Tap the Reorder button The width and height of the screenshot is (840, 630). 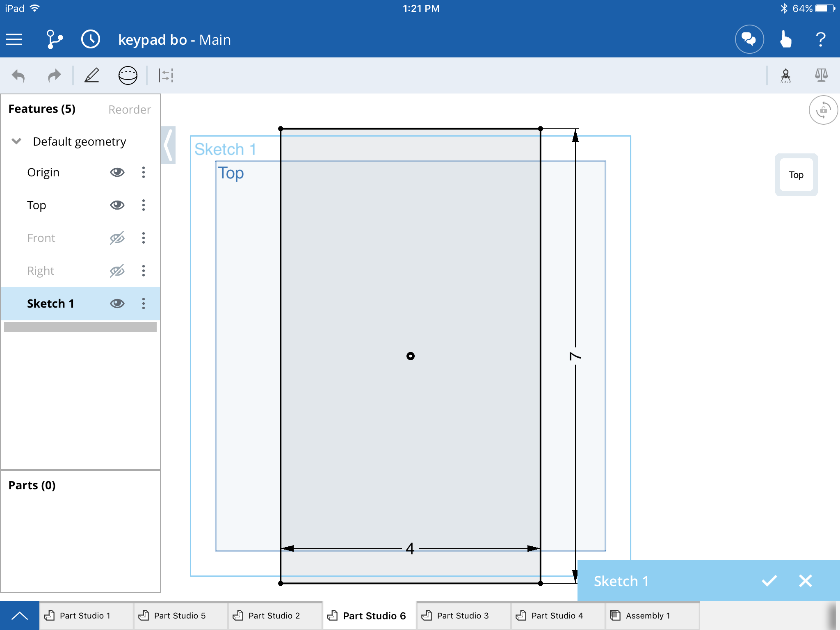click(130, 110)
